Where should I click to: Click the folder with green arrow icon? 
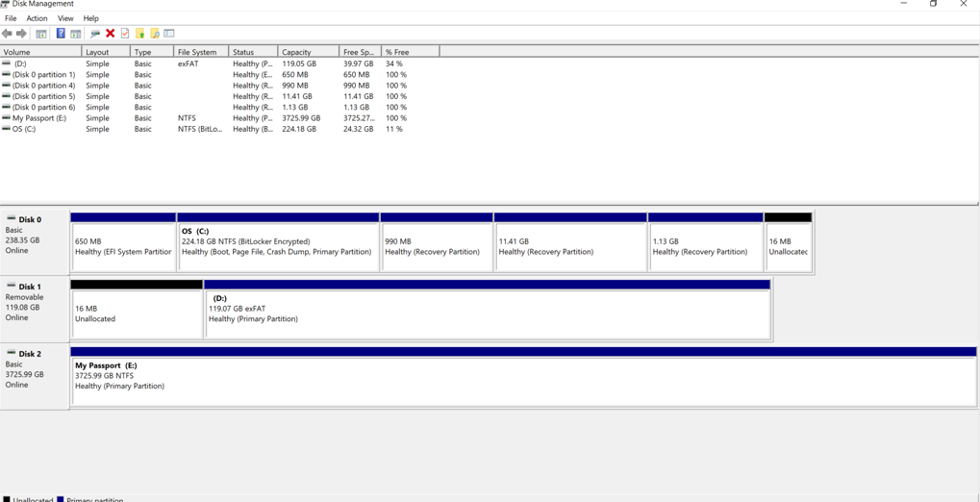[140, 33]
